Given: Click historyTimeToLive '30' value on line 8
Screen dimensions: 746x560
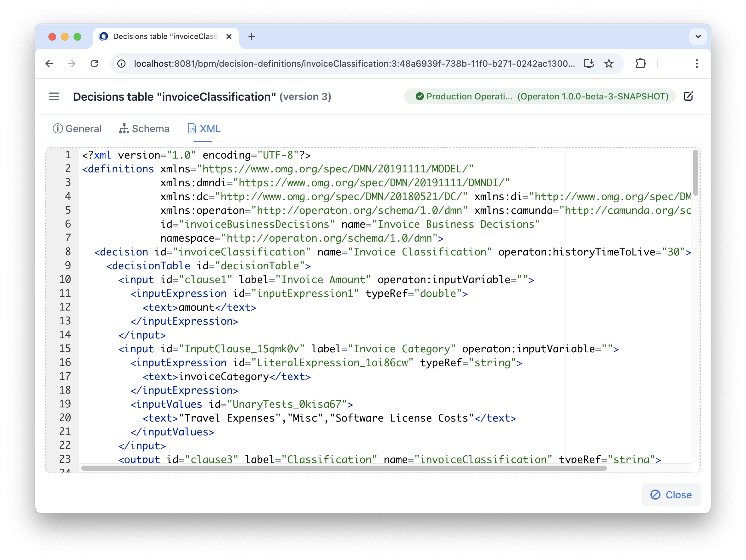Looking at the screenshot, I should pos(673,252).
